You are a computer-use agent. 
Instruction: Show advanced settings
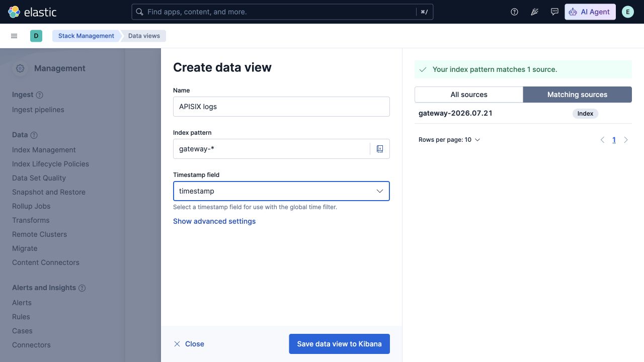(214, 221)
